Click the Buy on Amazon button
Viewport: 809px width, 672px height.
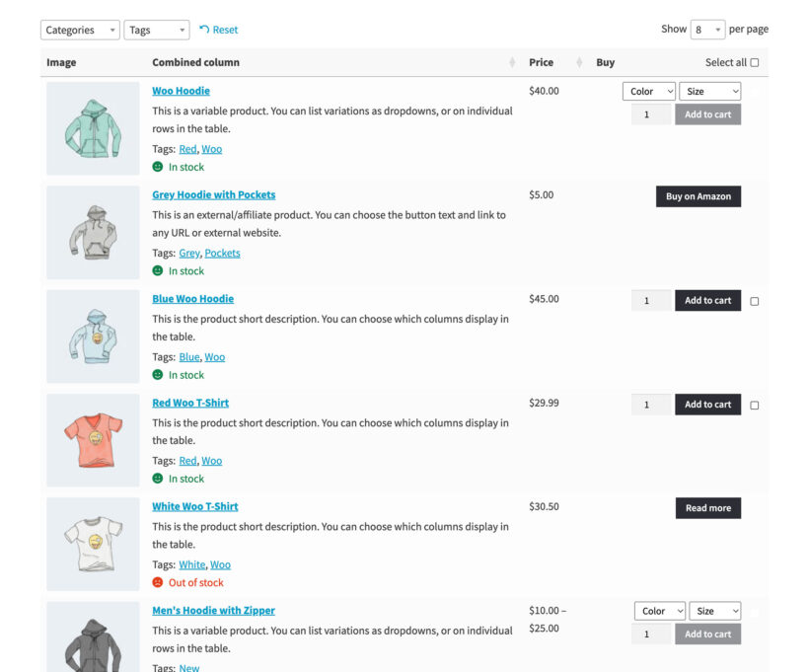coord(700,196)
